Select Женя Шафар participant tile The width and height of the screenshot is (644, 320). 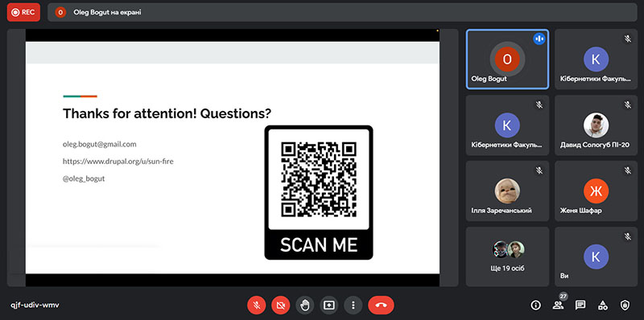click(596, 191)
